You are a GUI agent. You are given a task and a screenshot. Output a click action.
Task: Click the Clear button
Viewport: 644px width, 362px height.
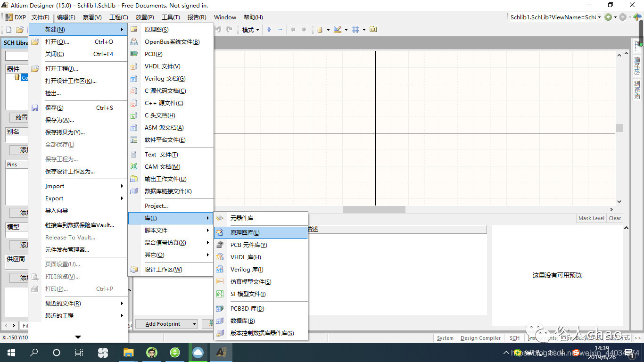coord(615,218)
